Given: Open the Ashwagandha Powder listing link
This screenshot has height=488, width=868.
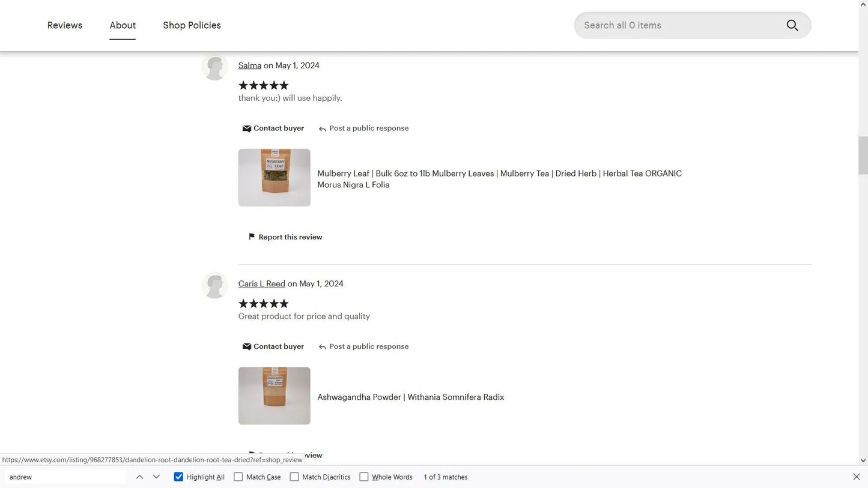Looking at the screenshot, I should (410, 397).
